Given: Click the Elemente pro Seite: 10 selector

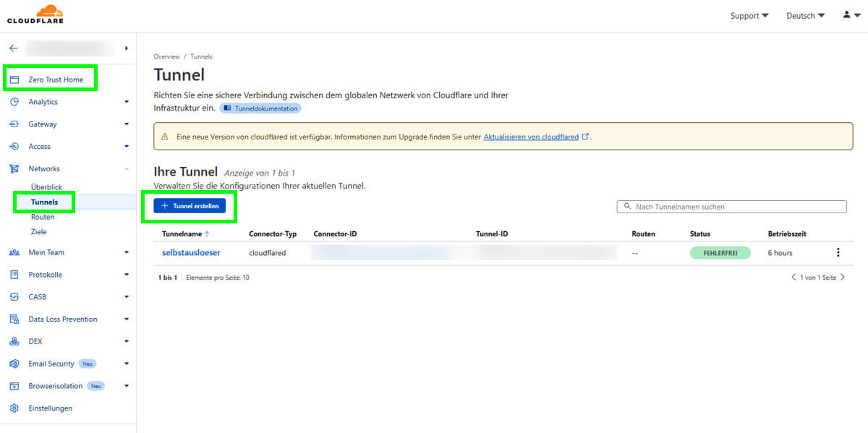Looking at the screenshot, I should click(x=218, y=278).
